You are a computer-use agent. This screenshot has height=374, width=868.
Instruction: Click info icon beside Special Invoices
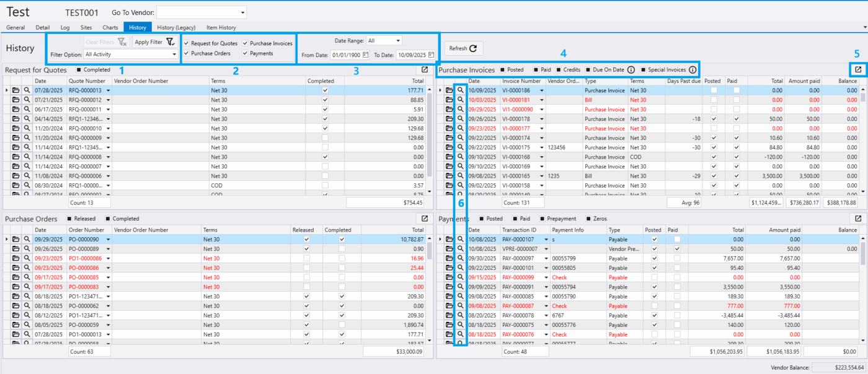692,70
